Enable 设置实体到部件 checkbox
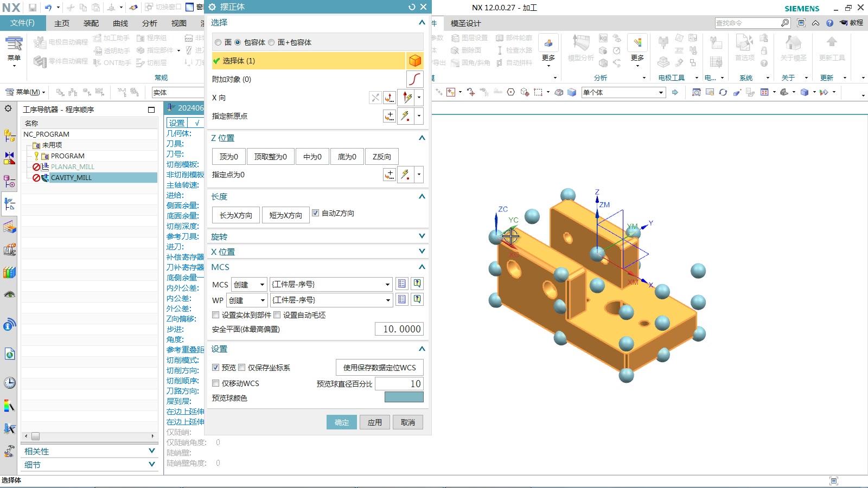The image size is (868, 488). click(x=215, y=315)
